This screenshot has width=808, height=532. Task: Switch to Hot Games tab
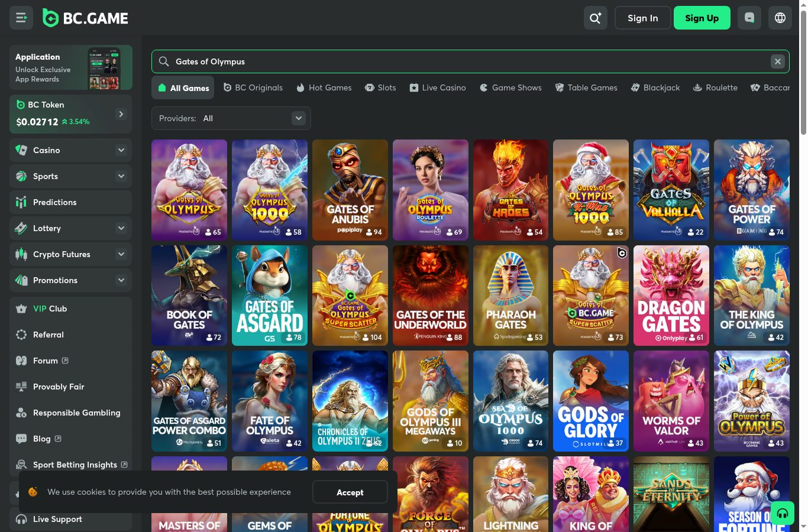click(324, 87)
